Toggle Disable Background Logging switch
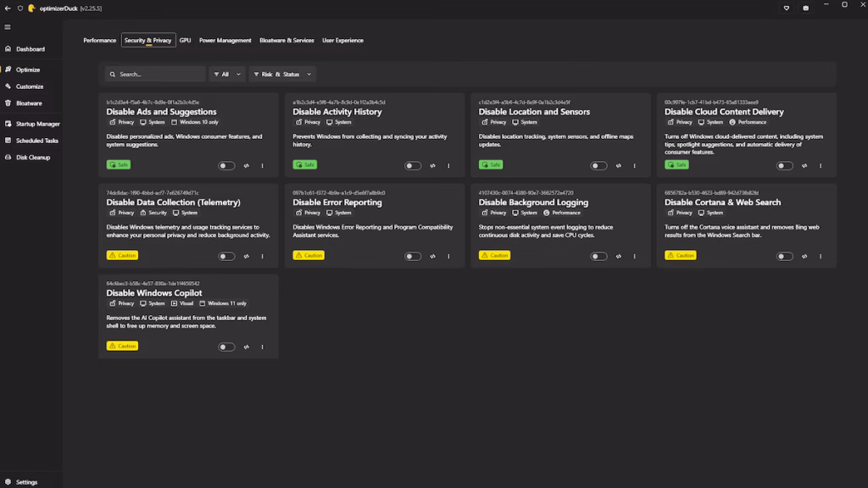This screenshot has width=868, height=488. pyautogui.click(x=598, y=256)
